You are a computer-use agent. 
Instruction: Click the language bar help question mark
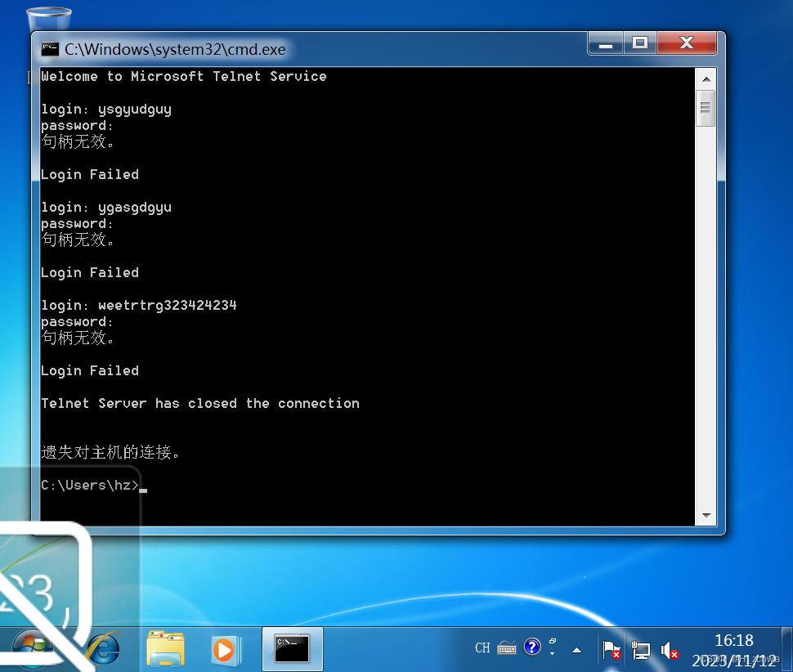[x=532, y=647]
